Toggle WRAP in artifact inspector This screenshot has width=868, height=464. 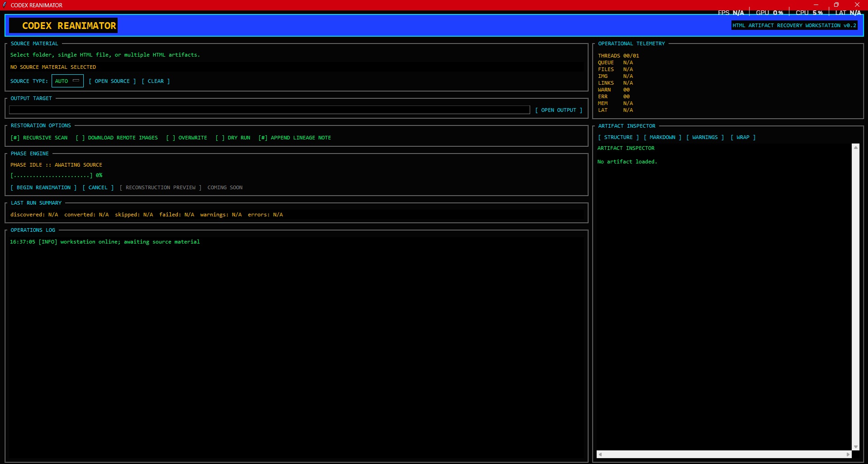tap(743, 137)
